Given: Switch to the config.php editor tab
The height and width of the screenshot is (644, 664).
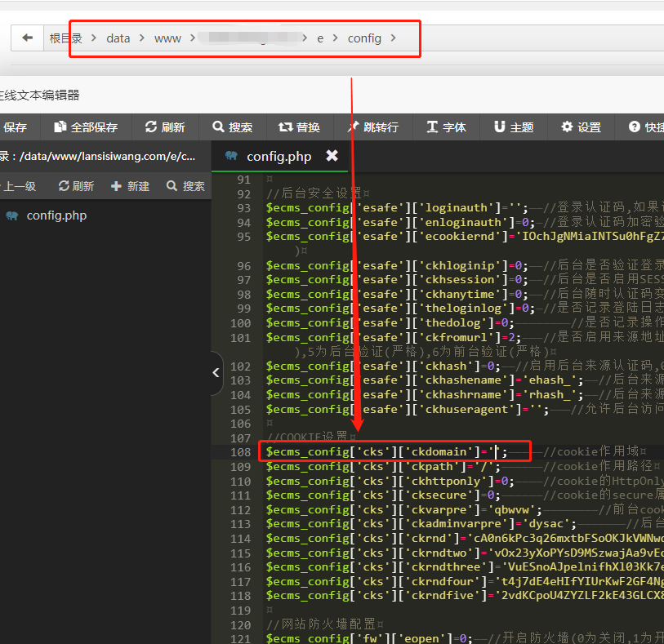Looking at the screenshot, I should click(x=278, y=156).
